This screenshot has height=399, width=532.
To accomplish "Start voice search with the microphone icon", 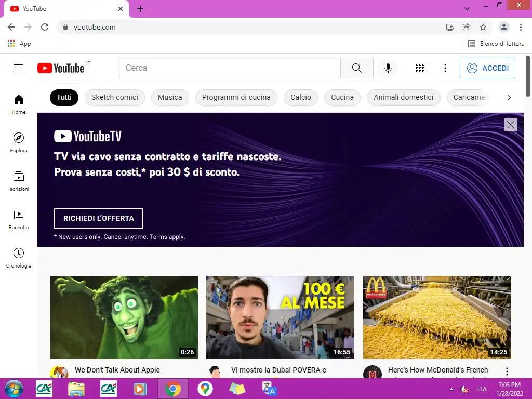I will tap(388, 68).
